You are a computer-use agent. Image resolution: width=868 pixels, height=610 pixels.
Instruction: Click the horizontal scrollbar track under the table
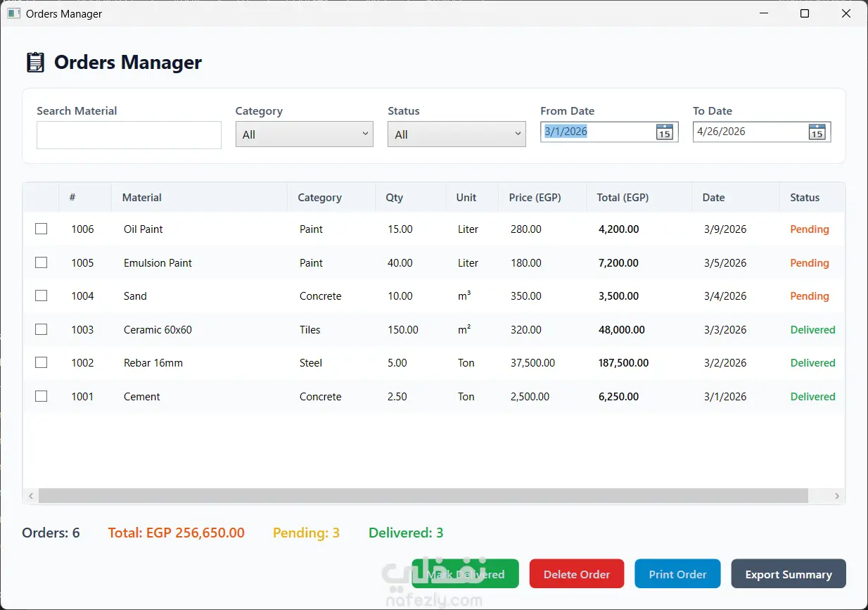tap(423, 496)
